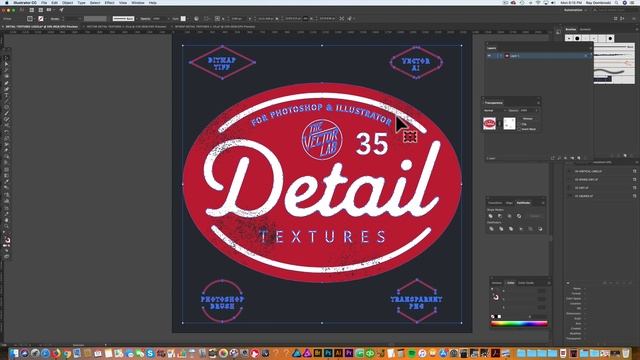This screenshot has width=640, height=360.
Task: Select the Brushes panel tab
Action: [571, 29]
